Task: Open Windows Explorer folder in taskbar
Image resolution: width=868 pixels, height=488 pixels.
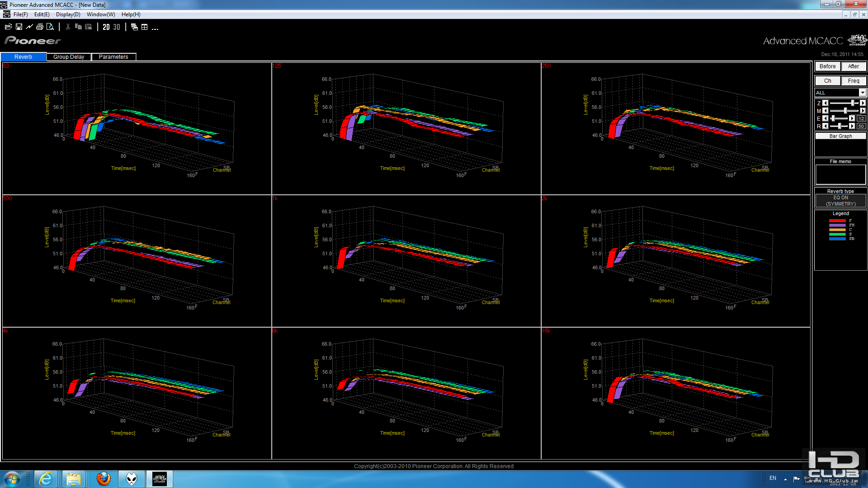Action: [x=74, y=479]
